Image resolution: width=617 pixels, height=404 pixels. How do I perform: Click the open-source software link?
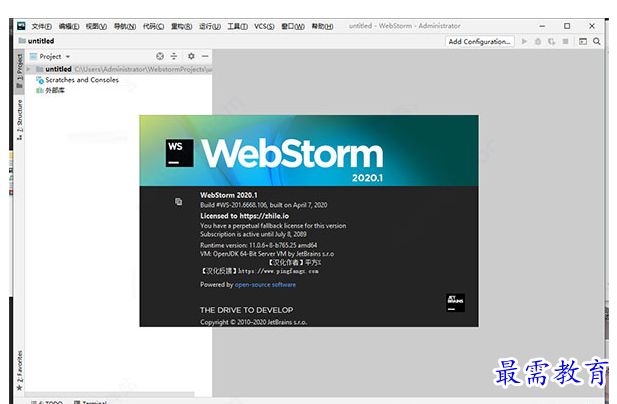[x=265, y=284]
